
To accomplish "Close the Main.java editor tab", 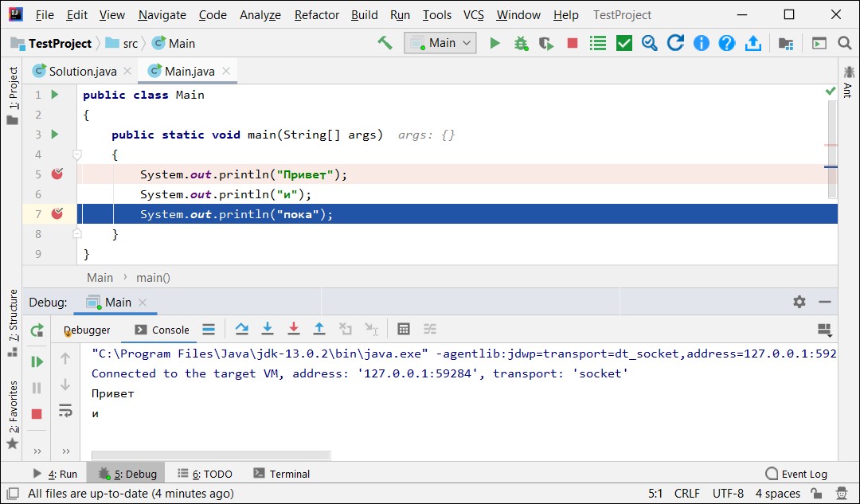I will click(x=226, y=71).
